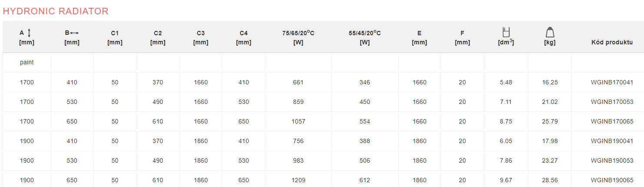
Task: Click the height arrow icon beside column A
Action: [29, 33]
